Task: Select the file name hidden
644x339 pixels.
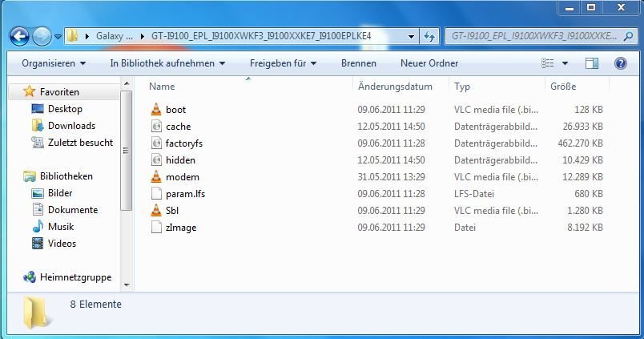Action: (180, 160)
